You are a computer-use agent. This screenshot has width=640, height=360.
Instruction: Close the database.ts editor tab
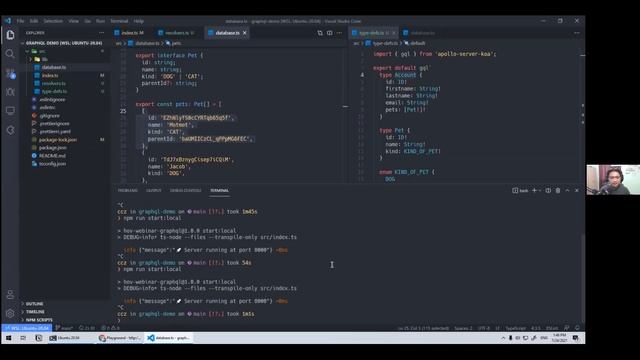pyautogui.click(x=244, y=33)
